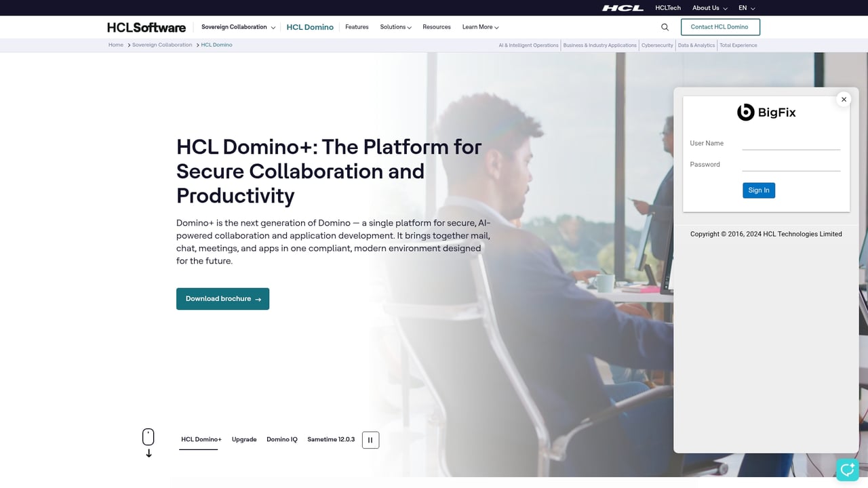Click the Contact HCL Domino button
Viewport: 868px width, 488px height.
720,26
